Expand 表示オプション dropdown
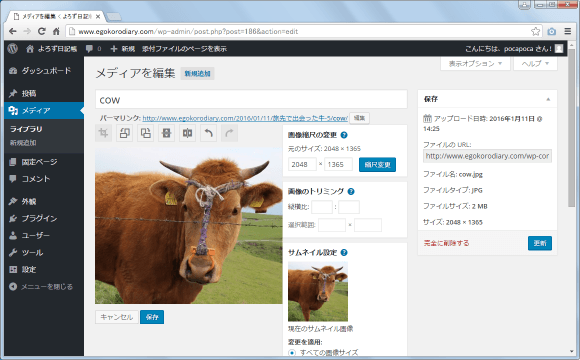 coord(475,64)
